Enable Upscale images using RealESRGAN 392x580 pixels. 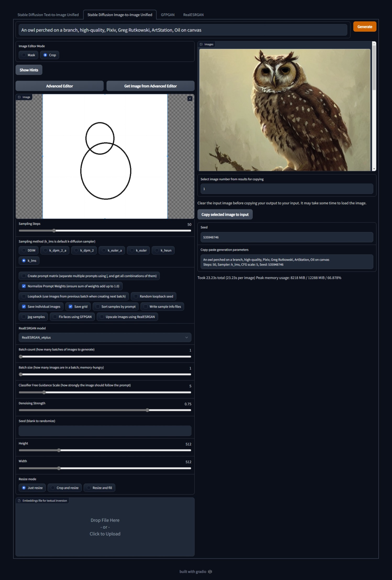(x=127, y=317)
